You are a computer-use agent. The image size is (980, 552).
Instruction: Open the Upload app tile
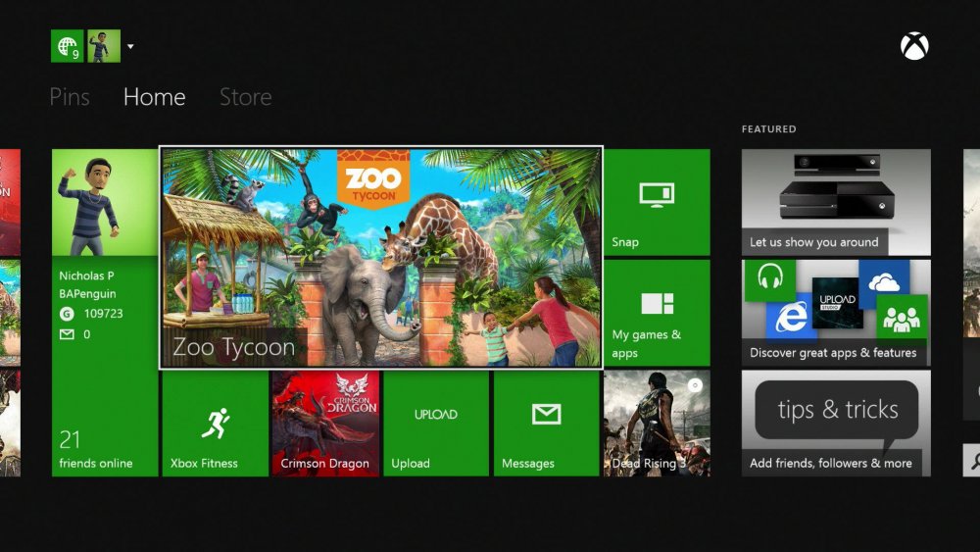click(x=435, y=424)
